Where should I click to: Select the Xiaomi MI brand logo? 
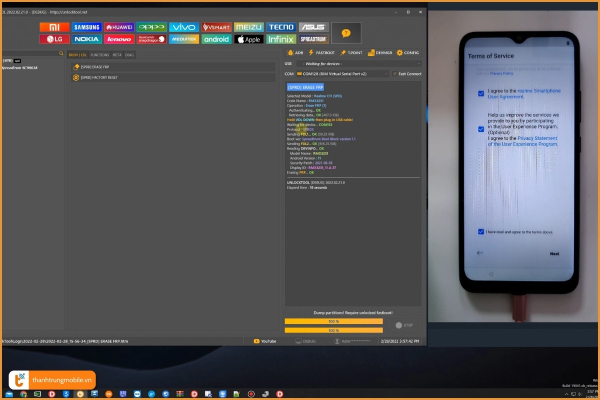tap(53, 27)
